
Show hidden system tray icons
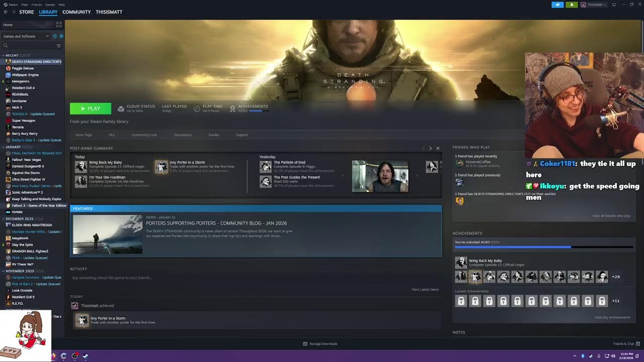pyautogui.click(x=575, y=356)
